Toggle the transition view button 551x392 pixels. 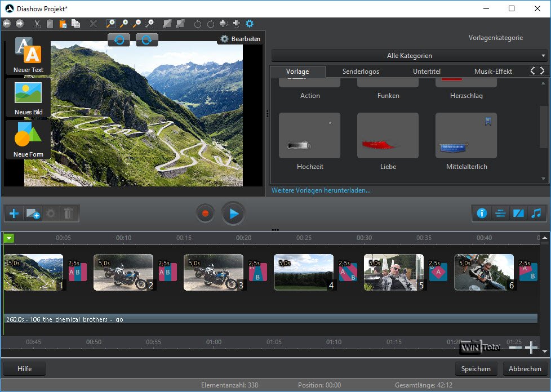point(518,213)
